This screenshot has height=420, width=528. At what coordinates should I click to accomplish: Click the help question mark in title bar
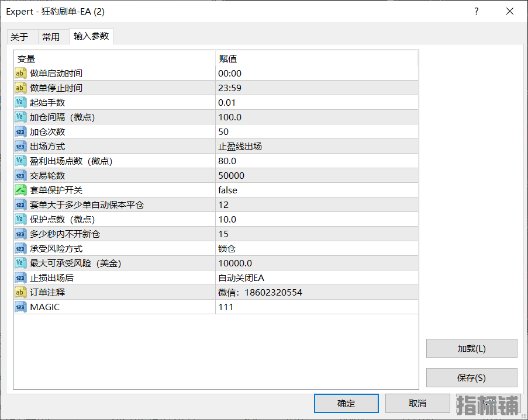coord(476,12)
